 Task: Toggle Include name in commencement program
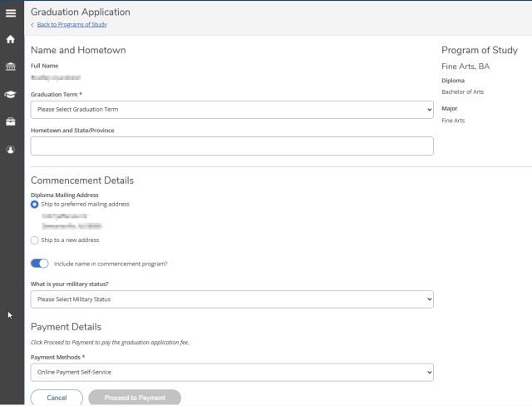40,264
